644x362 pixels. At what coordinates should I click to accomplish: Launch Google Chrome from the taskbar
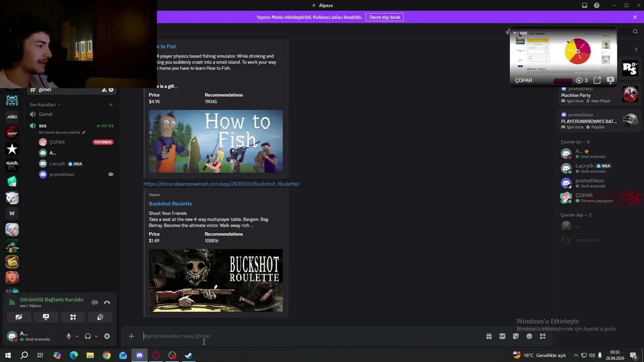[107, 355]
